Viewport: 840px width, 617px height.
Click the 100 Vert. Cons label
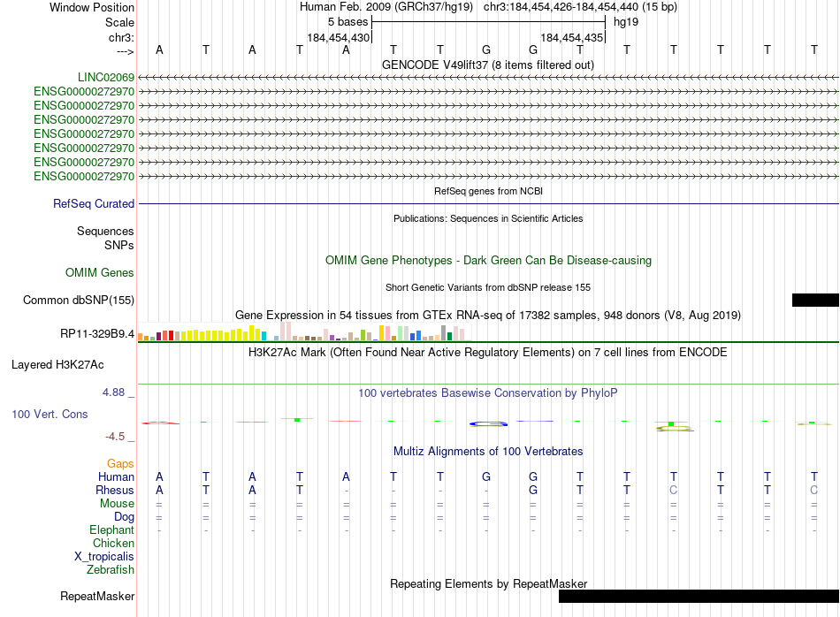coord(50,414)
